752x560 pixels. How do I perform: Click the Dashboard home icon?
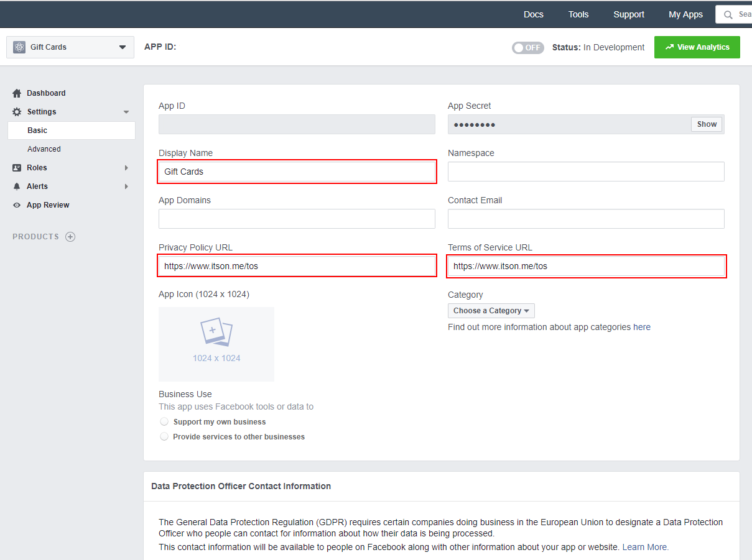pos(17,93)
